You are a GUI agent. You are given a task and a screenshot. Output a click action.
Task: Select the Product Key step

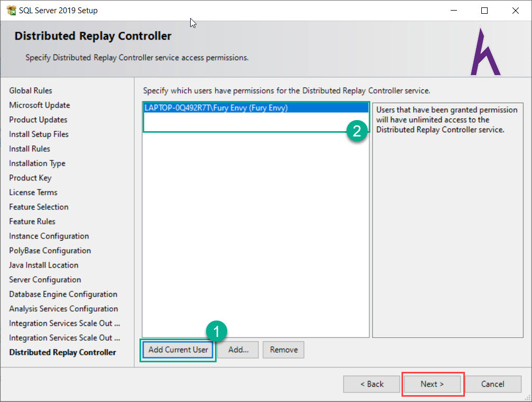click(x=30, y=178)
